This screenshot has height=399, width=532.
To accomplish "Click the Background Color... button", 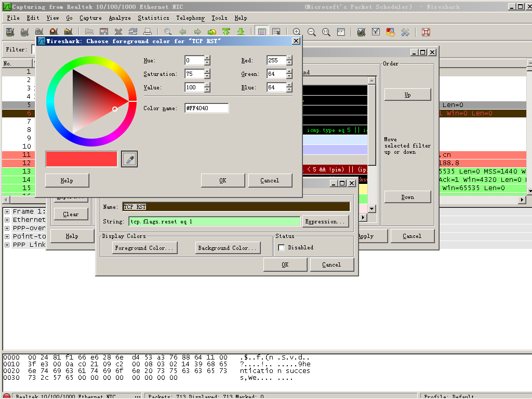I will tap(228, 248).
